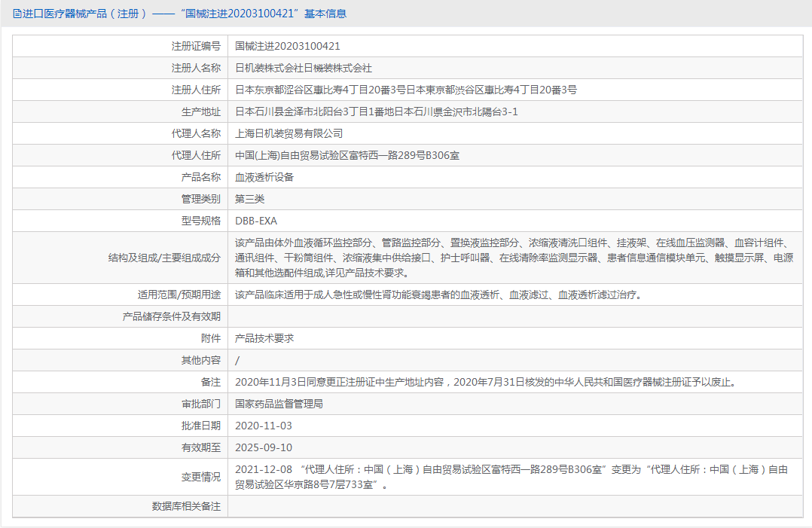Select the change record dated 2021-12-08

click(511, 477)
